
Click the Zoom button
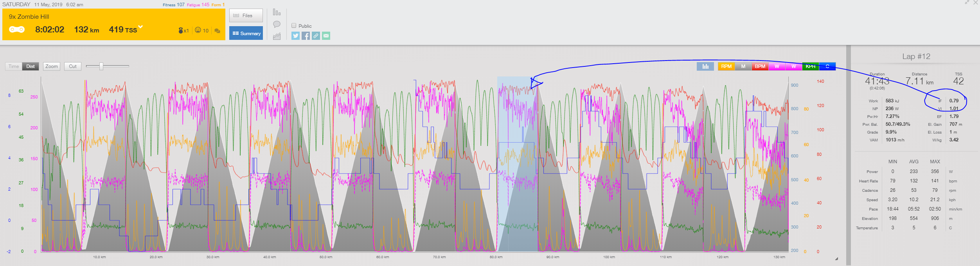(52, 66)
